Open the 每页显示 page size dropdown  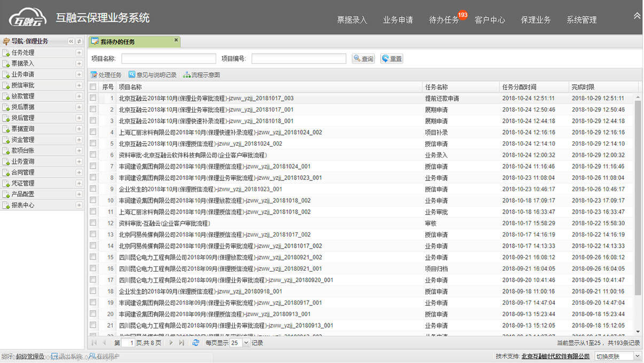[x=246, y=343]
